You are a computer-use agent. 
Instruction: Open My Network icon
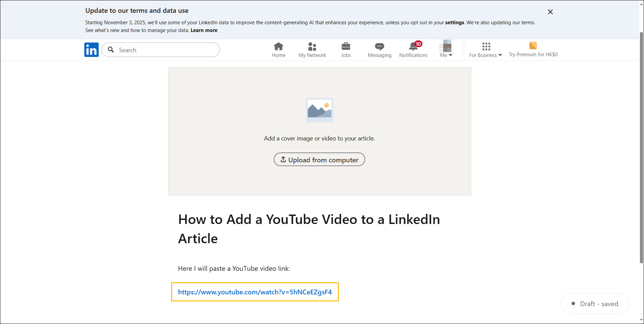pyautogui.click(x=312, y=46)
